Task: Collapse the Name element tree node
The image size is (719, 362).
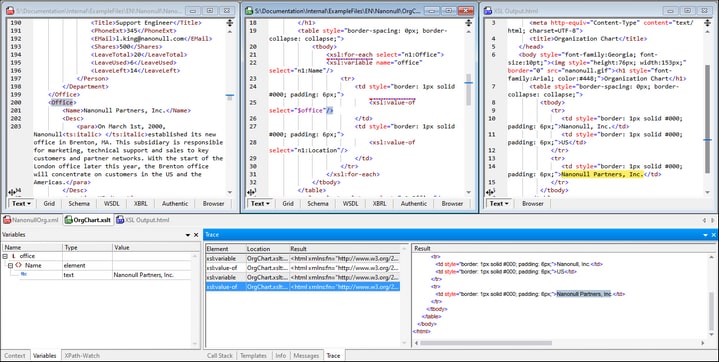Action: 10,266
